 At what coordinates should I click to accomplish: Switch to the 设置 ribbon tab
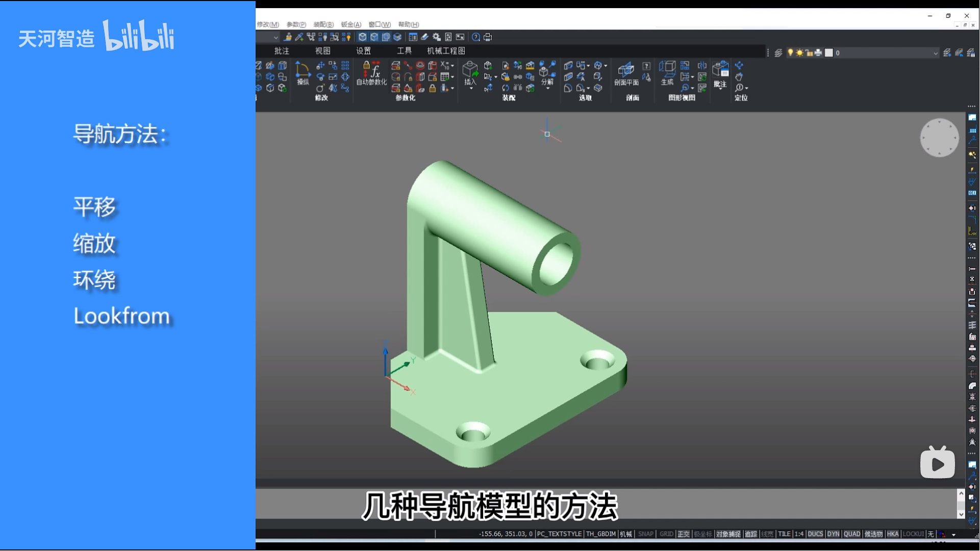[363, 51]
